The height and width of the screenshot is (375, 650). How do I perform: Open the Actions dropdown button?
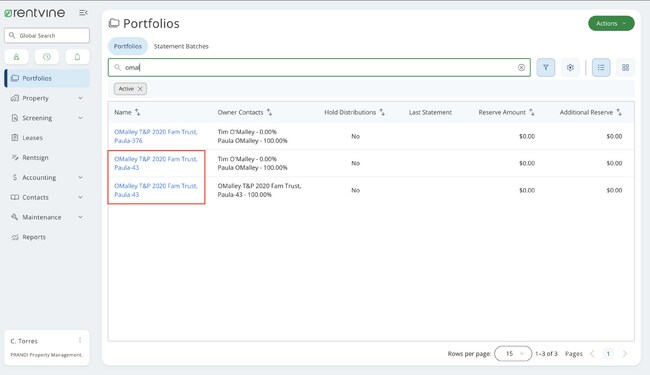coord(611,24)
